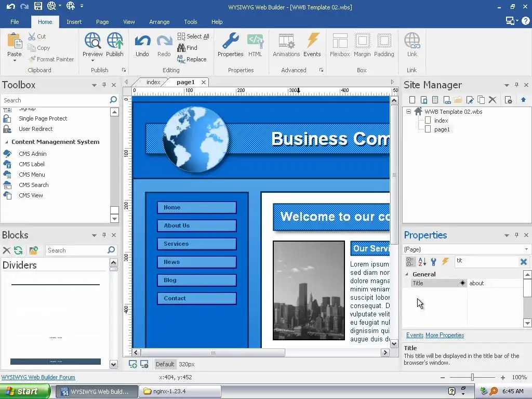Delete page with X icon in Site Manager
Viewport: 532px width, 399px height.
click(x=493, y=100)
